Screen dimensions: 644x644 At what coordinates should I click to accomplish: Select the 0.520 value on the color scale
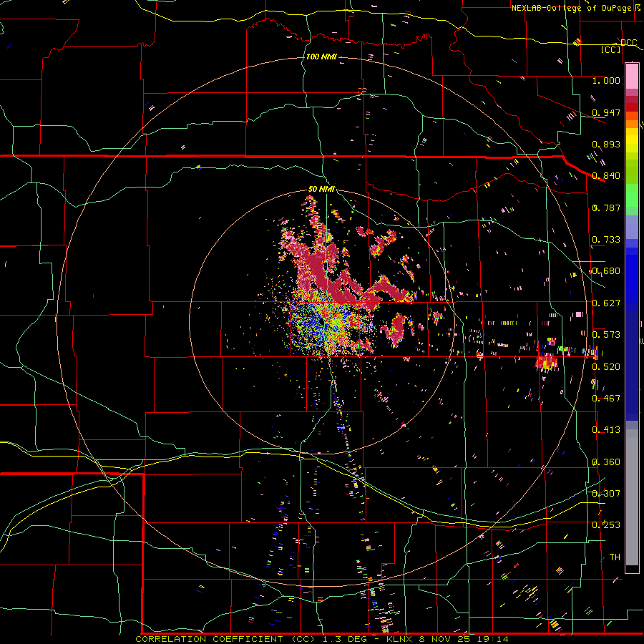click(606, 367)
